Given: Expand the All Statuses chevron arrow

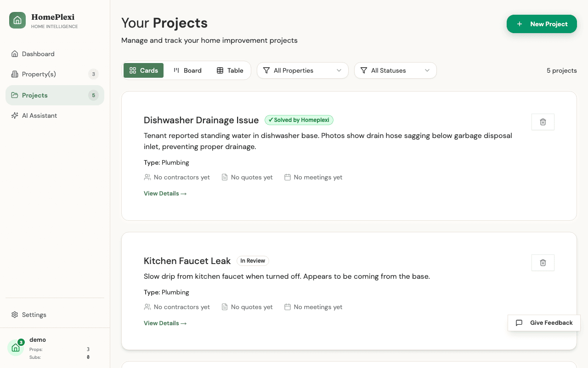Looking at the screenshot, I should (x=427, y=70).
